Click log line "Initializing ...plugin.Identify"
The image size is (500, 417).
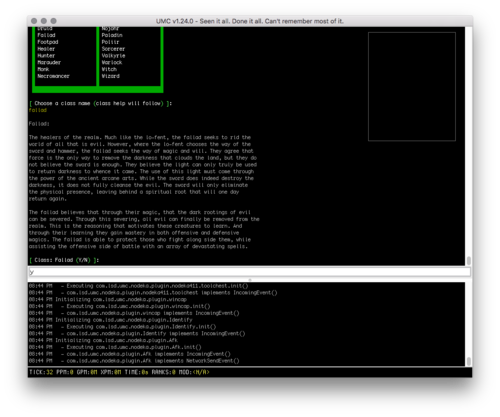(111, 320)
